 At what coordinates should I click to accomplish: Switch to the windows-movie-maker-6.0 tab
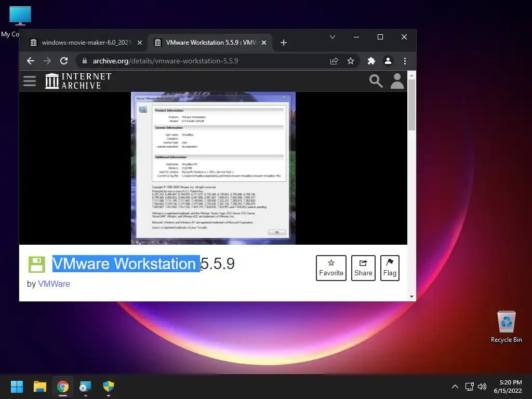[86, 43]
